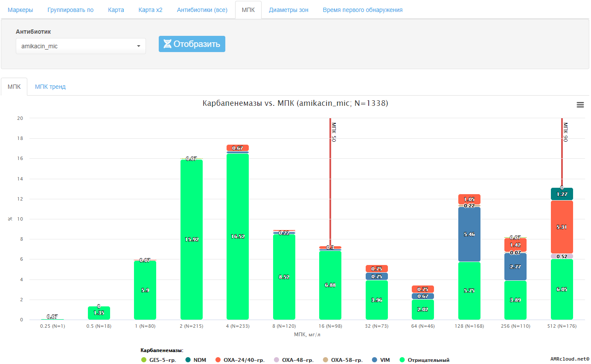Click the VIM blue legend color dot
The height and width of the screenshot is (364, 591).
tap(374, 360)
